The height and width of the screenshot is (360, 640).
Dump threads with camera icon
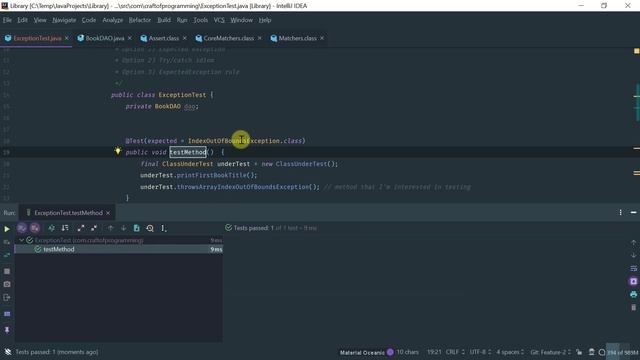(x=7, y=284)
